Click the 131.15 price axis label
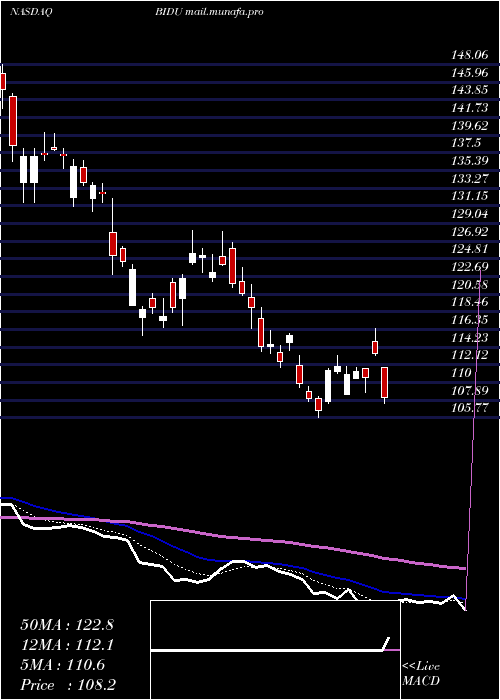Viewport: 500px width, 700px height. click(x=470, y=196)
